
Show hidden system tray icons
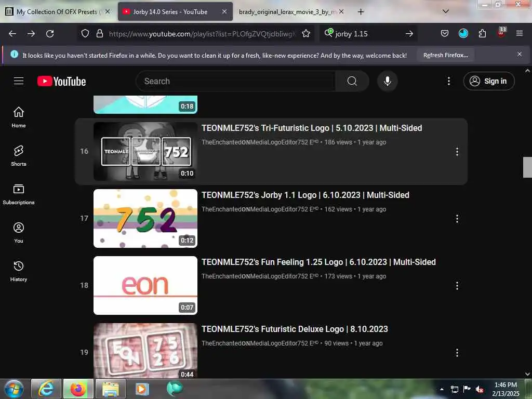pyautogui.click(x=442, y=389)
